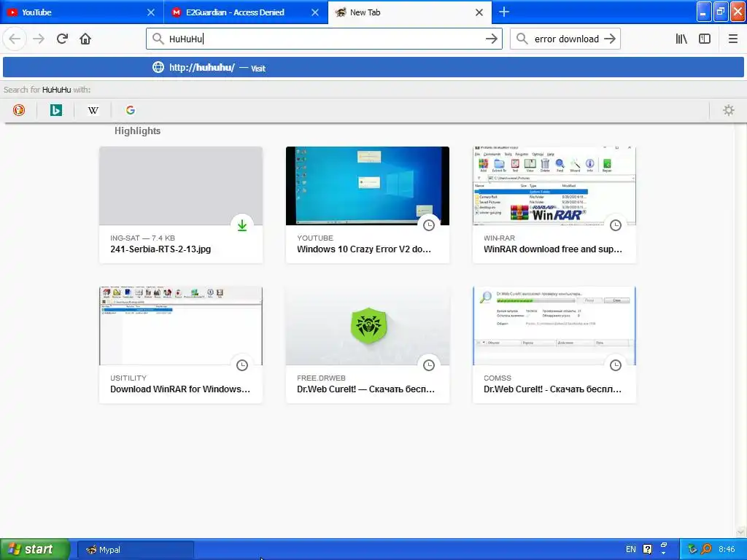Click the orange magnifier tray icon
The height and width of the screenshot is (560, 747).
[706, 550]
